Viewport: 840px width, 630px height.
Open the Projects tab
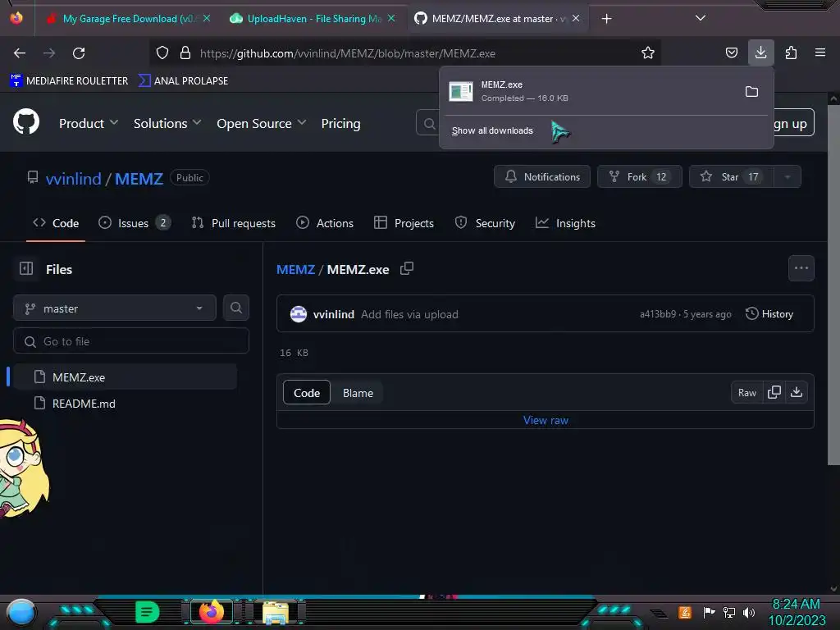pyautogui.click(x=404, y=223)
